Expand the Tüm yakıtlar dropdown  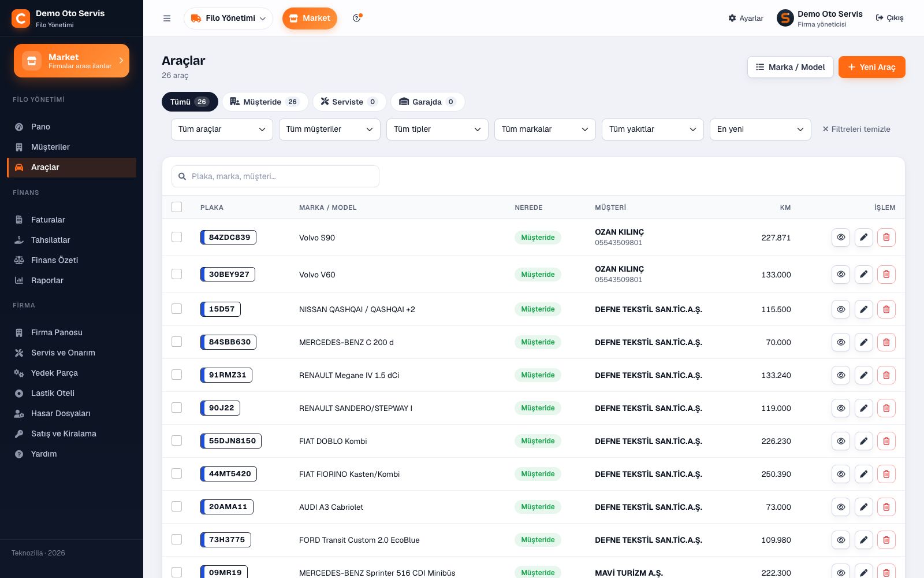click(x=653, y=129)
